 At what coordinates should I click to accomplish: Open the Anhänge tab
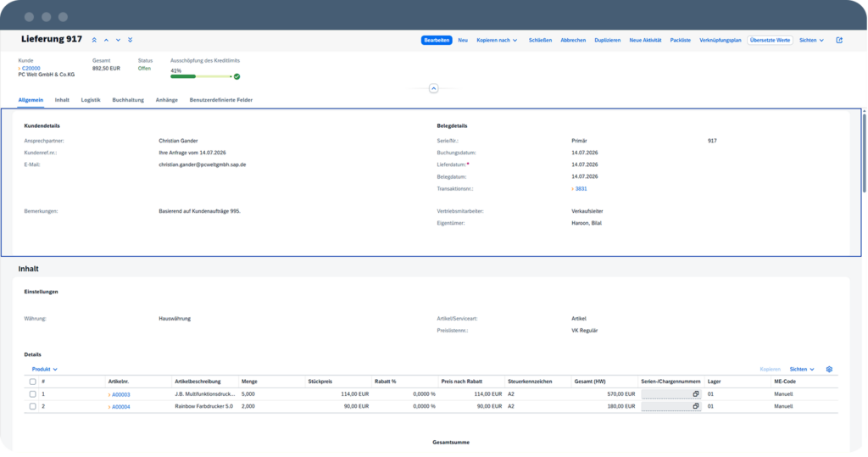(x=167, y=100)
